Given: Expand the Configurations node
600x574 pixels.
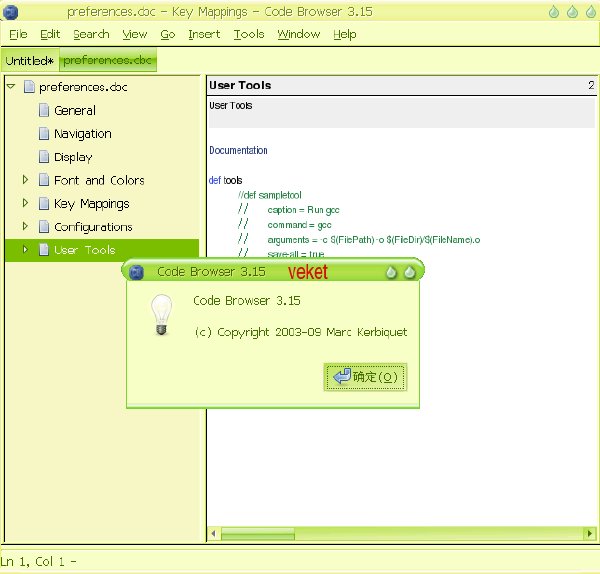Looking at the screenshot, I should (25, 226).
